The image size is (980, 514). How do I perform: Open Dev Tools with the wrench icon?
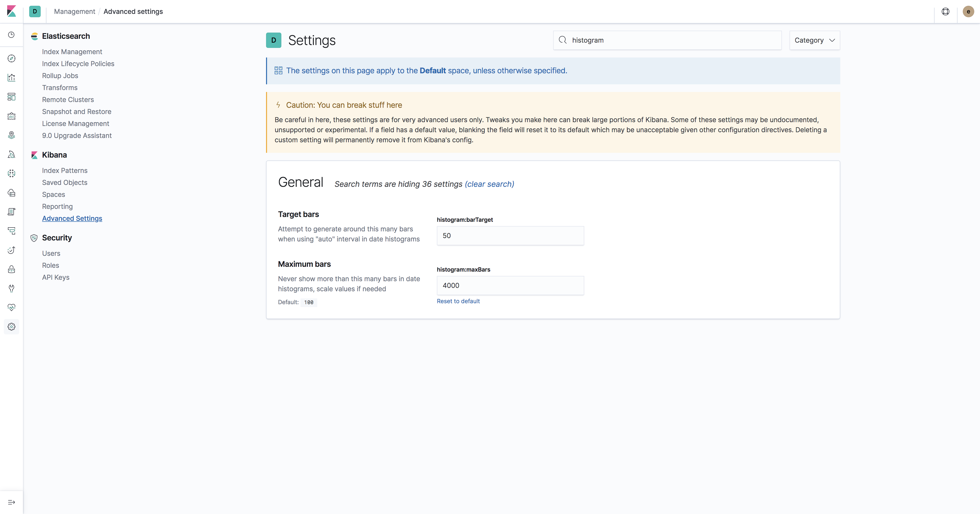pyautogui.click(x=11, y=288)
